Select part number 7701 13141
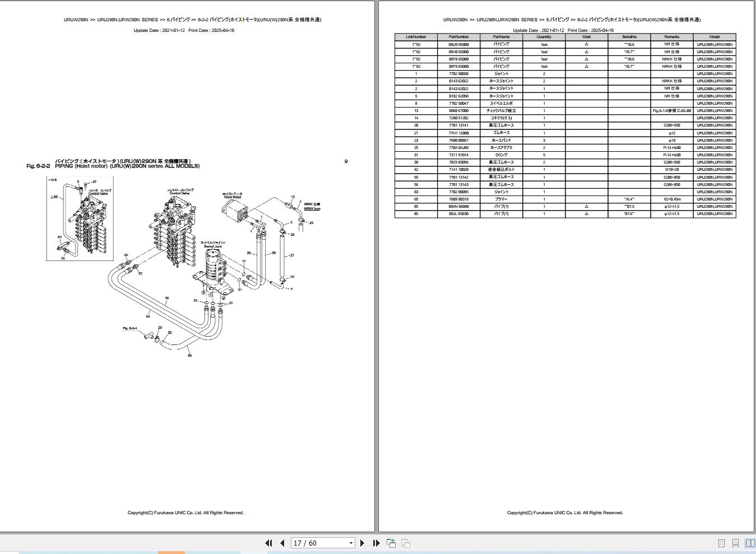 [x=458, y=125]
